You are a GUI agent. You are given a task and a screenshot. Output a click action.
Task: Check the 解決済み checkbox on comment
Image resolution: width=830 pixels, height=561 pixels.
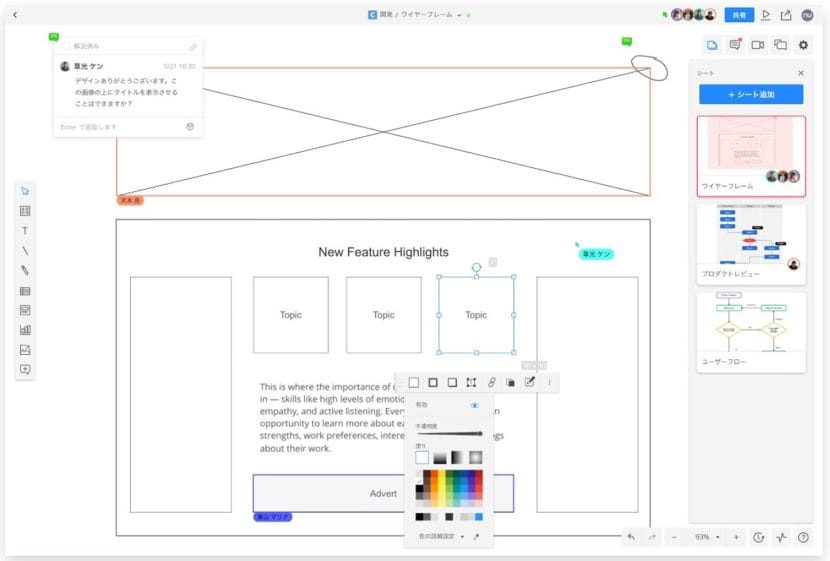(x=66, y=46)
